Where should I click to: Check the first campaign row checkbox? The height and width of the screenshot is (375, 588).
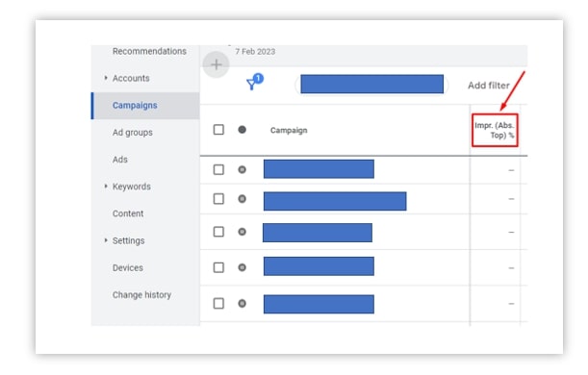[x=218, y=169]
